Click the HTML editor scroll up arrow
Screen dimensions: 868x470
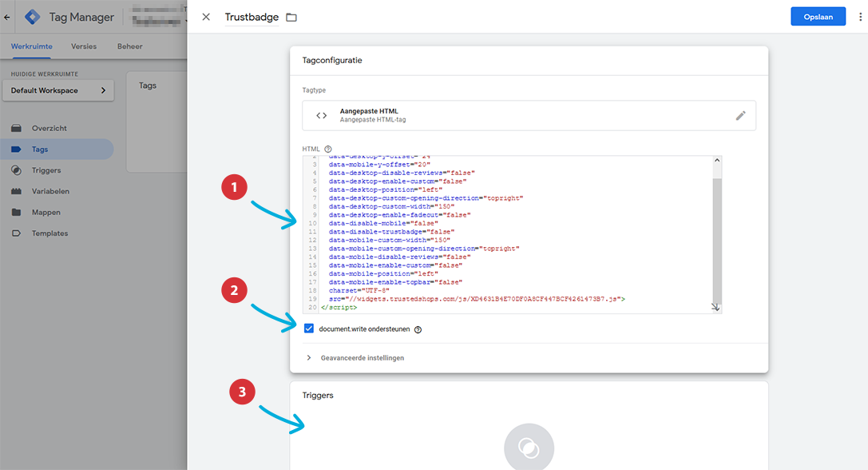(717, 160)
